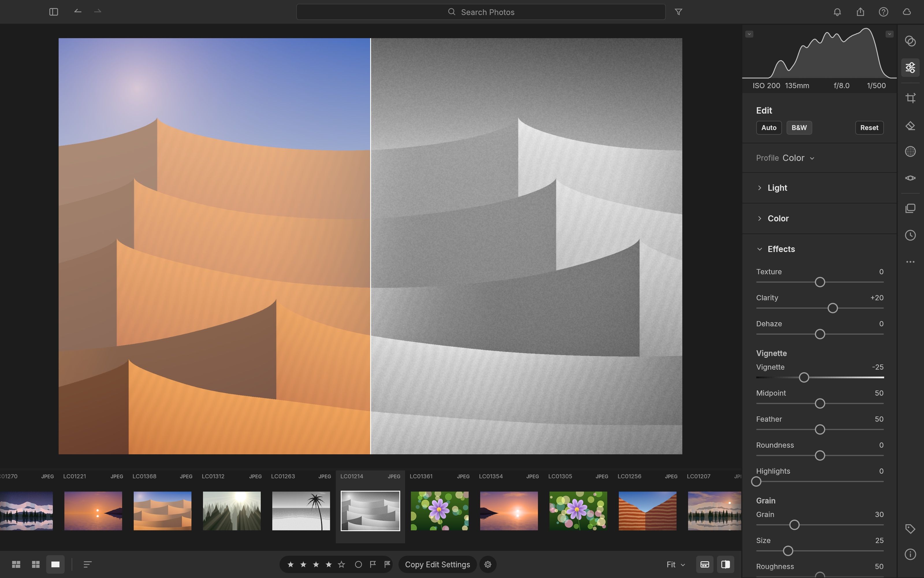Collapse the Effects section
The image size is (924, 578).
[x=781, y=249]
